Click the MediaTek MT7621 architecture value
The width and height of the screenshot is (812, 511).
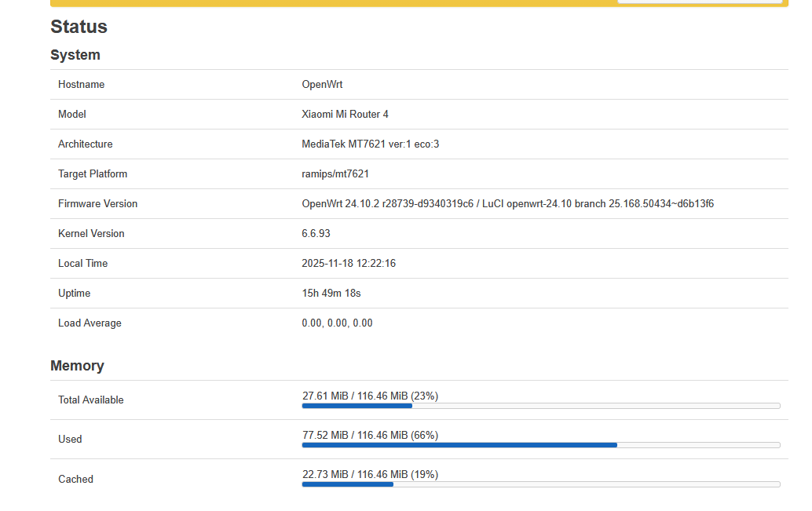(370, 144)
